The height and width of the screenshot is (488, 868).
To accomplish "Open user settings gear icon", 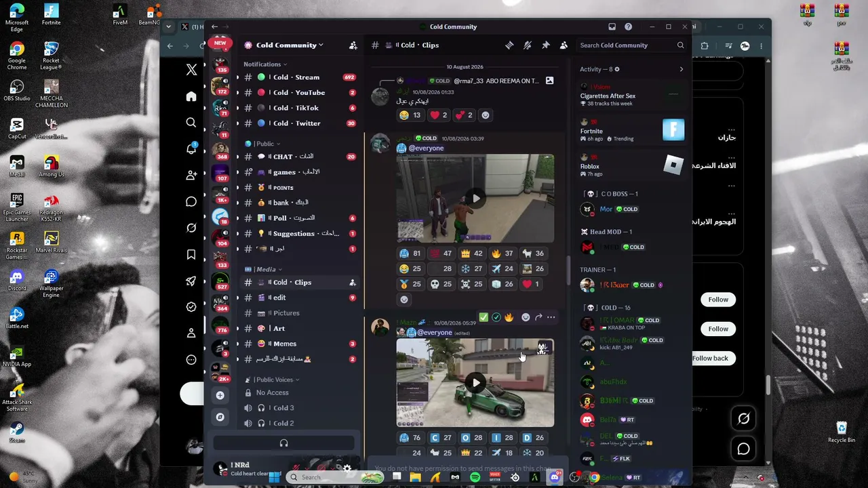I will coord(347,468).
